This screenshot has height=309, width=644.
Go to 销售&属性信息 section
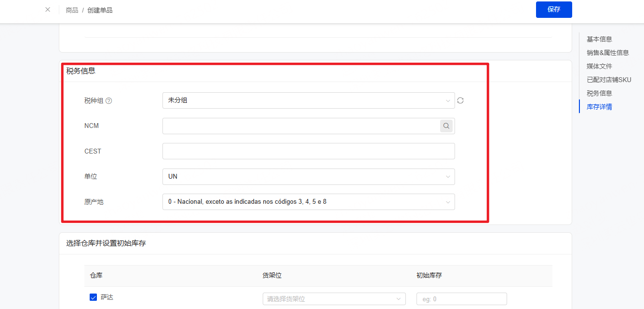(607, 53)
